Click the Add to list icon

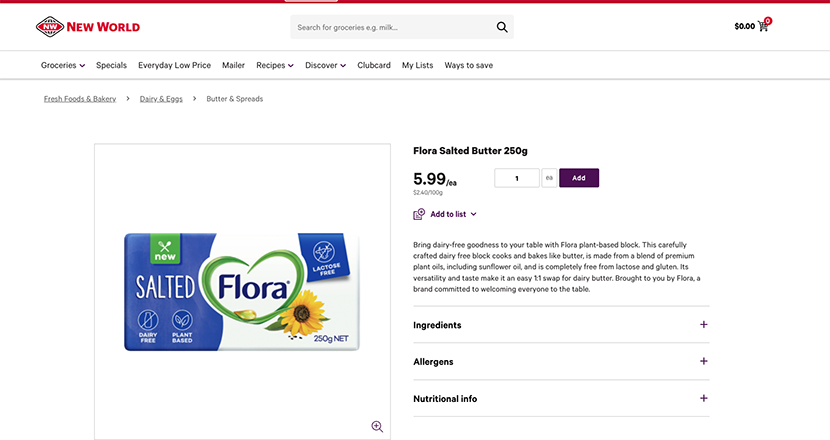point(419,214)
